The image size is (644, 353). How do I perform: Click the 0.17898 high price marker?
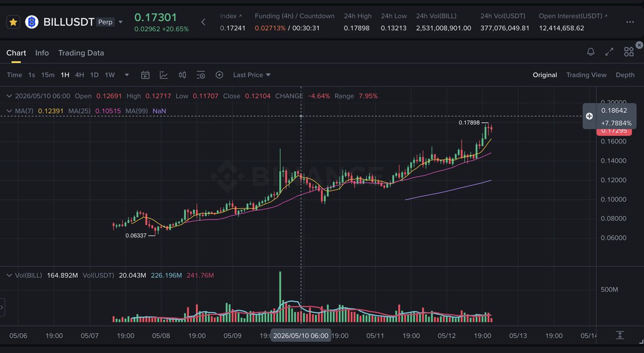[x=469, y=123]
